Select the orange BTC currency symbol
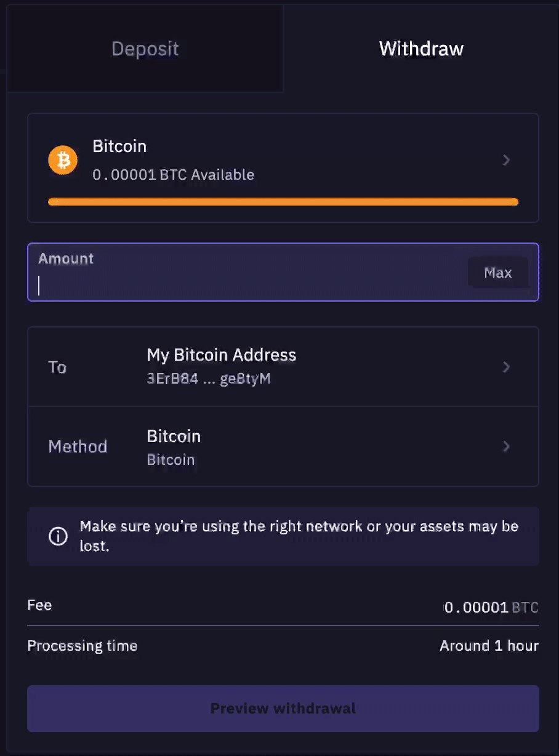Viewport: 559px width, 756px height. (x=62, y=160)
